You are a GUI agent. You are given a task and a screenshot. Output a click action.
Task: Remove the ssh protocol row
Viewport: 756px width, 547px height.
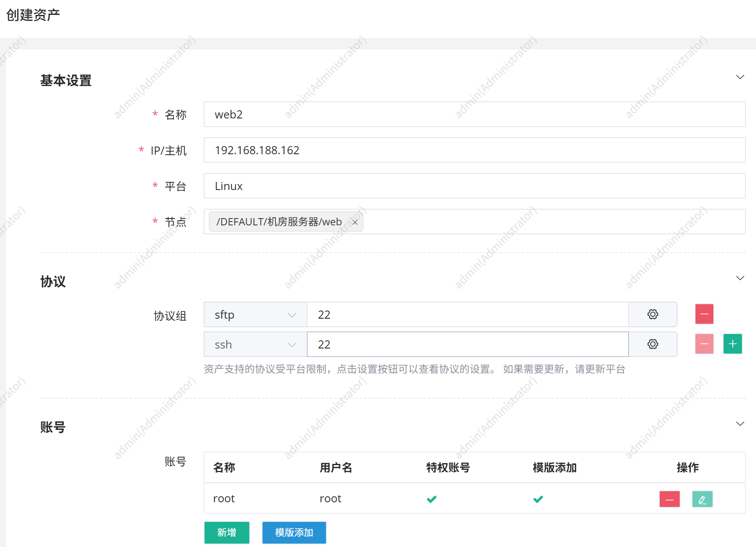click(x=704, y=344)
